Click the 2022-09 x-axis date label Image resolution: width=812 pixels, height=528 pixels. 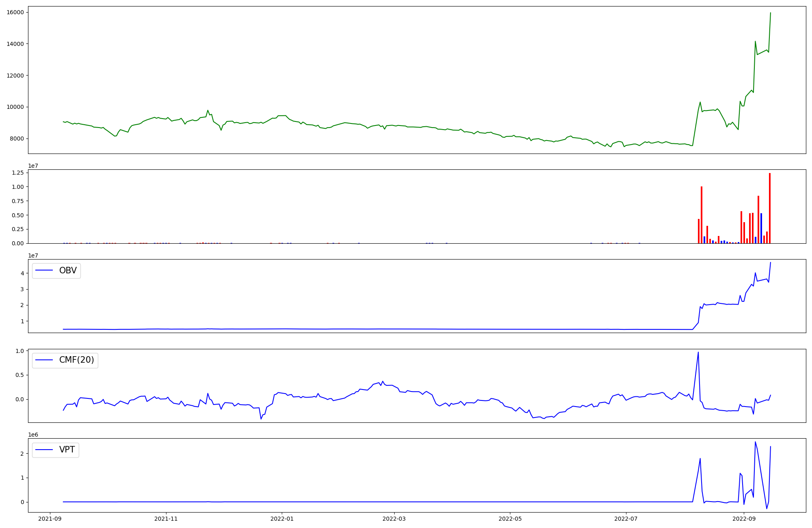(x=744, y=519)
